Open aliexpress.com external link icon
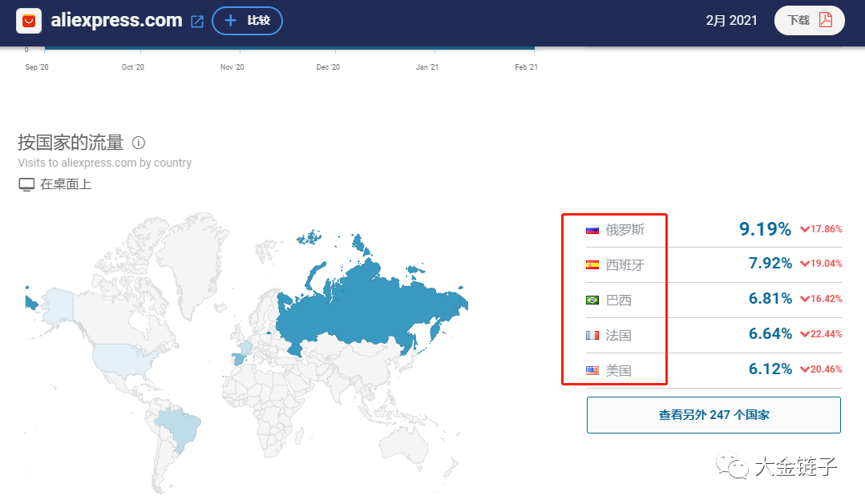This screenshot has width=865, height=504. point(197,22)
